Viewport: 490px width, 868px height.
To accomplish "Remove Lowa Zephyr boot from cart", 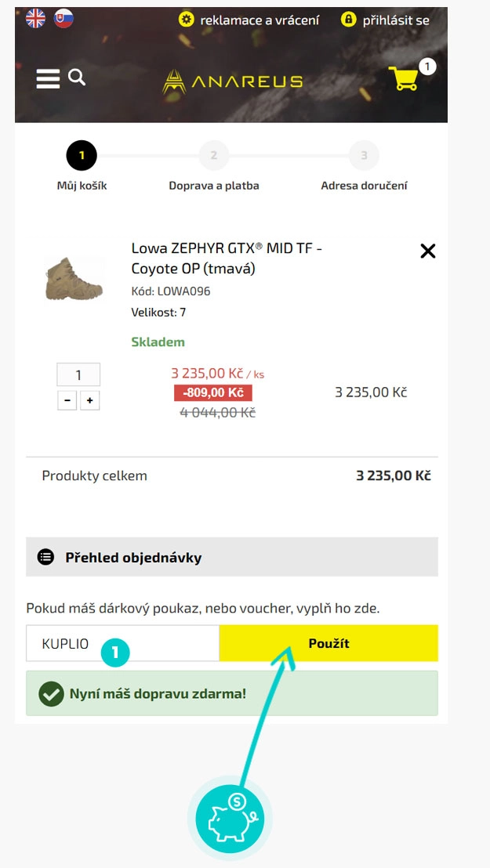I will click(427, 251).
